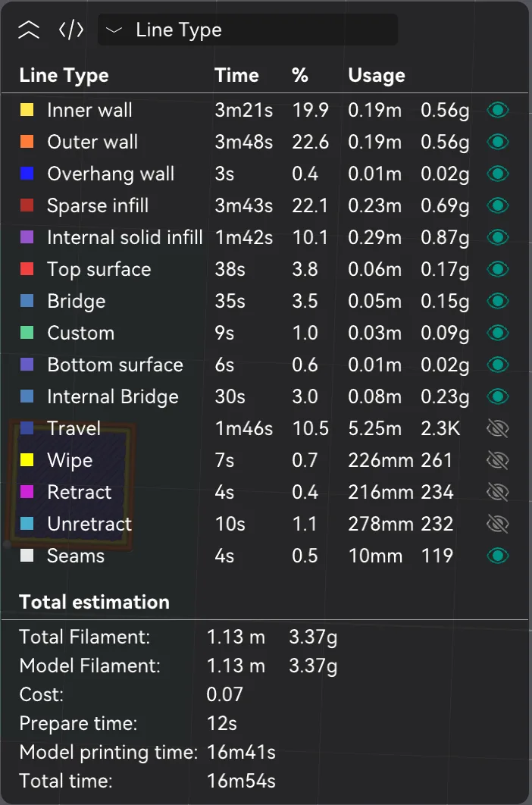Select the Travel row label
This screenshot has height=805, width=532.
coord(74,428)
